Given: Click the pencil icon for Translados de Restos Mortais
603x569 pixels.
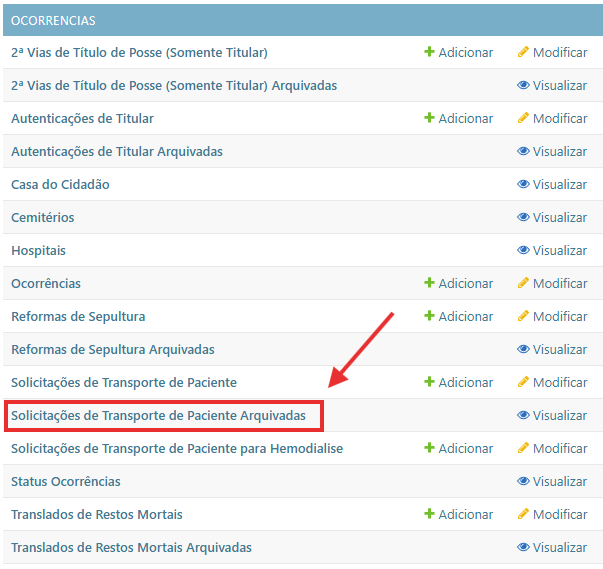Looking at the screenshot, I should pyautogui.click(x=522, y=514).
